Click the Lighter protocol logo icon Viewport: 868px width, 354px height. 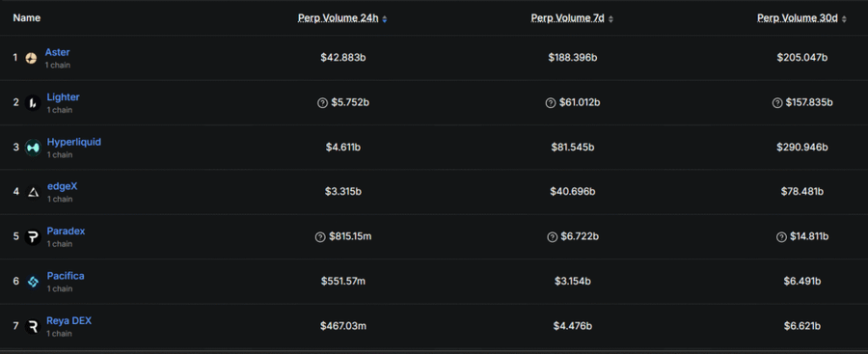coord(33,103)
